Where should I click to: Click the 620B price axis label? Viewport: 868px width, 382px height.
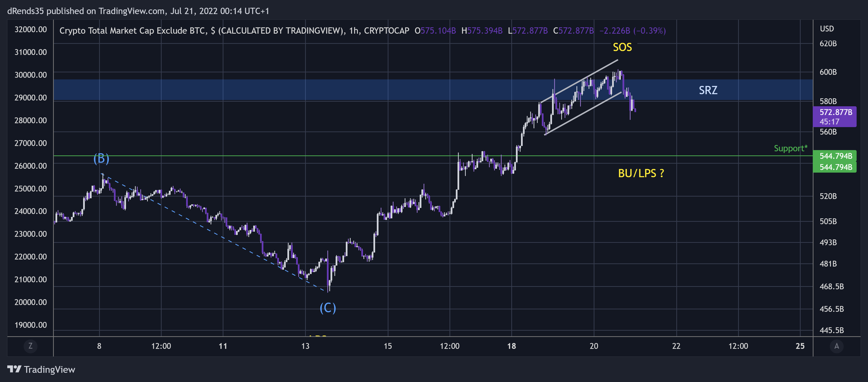coord(828,43)
